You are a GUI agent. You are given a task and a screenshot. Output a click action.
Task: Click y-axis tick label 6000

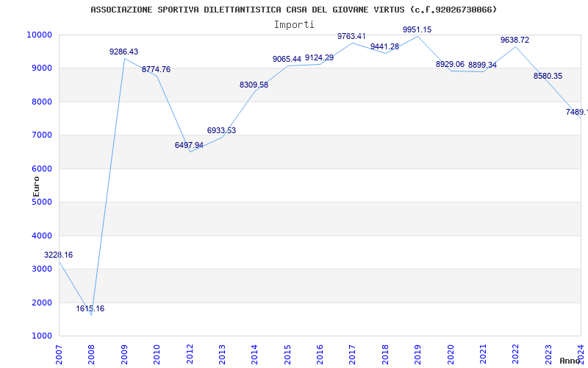click(x=41, y=169)
